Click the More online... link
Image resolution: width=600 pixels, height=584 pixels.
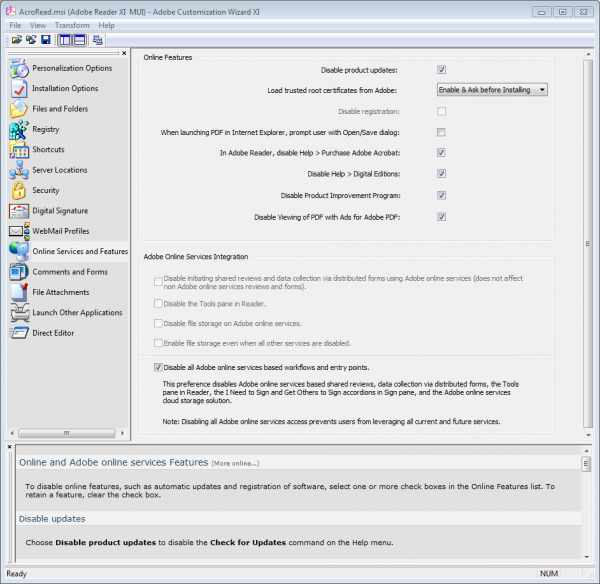(235, 463)
